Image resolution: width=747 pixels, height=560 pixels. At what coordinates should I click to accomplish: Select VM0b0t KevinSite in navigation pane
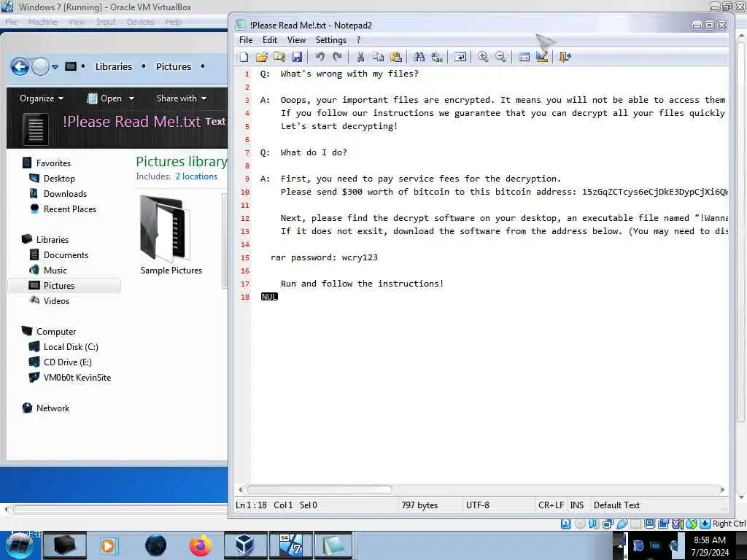77,378
